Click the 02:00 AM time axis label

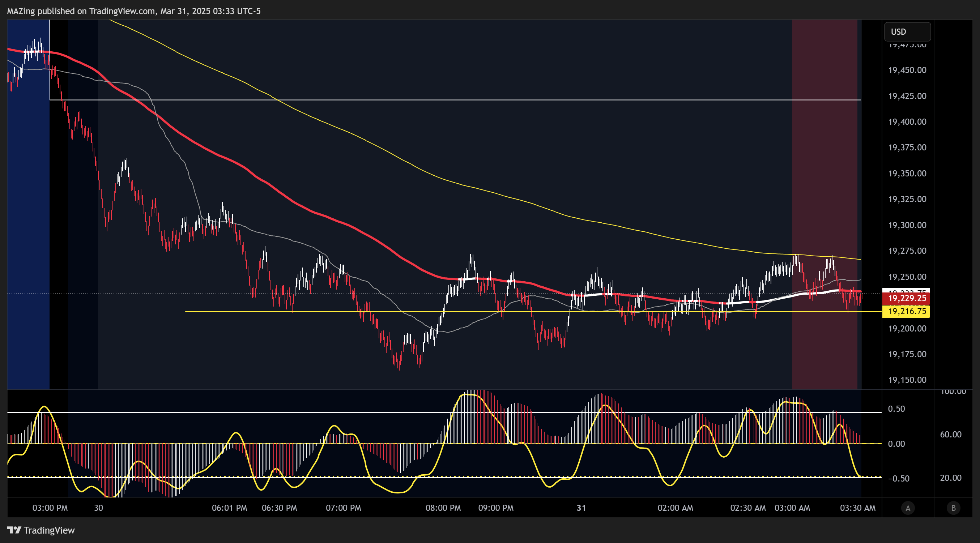[x=675, y=508]
